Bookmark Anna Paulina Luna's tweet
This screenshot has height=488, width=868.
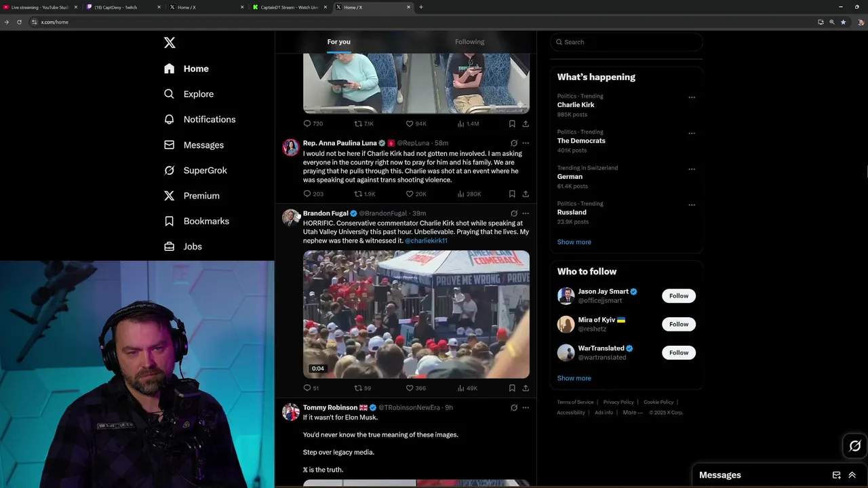coord(512,194)
